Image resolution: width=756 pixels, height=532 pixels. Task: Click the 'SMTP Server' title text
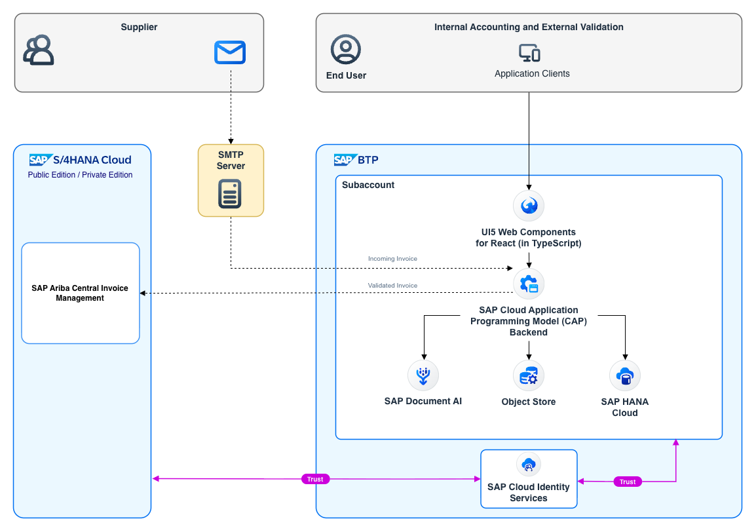click(x=231, y=160)
